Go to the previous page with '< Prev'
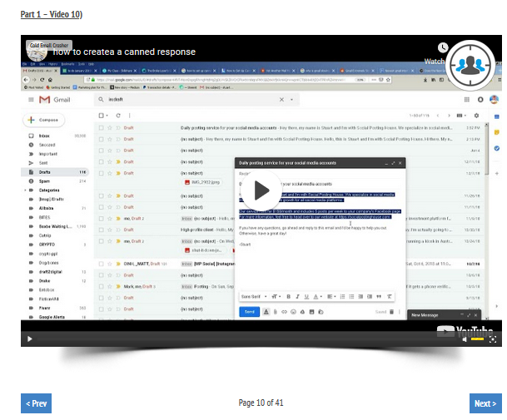Viewport: 507px width, 420px height. (x=37, y=403)
